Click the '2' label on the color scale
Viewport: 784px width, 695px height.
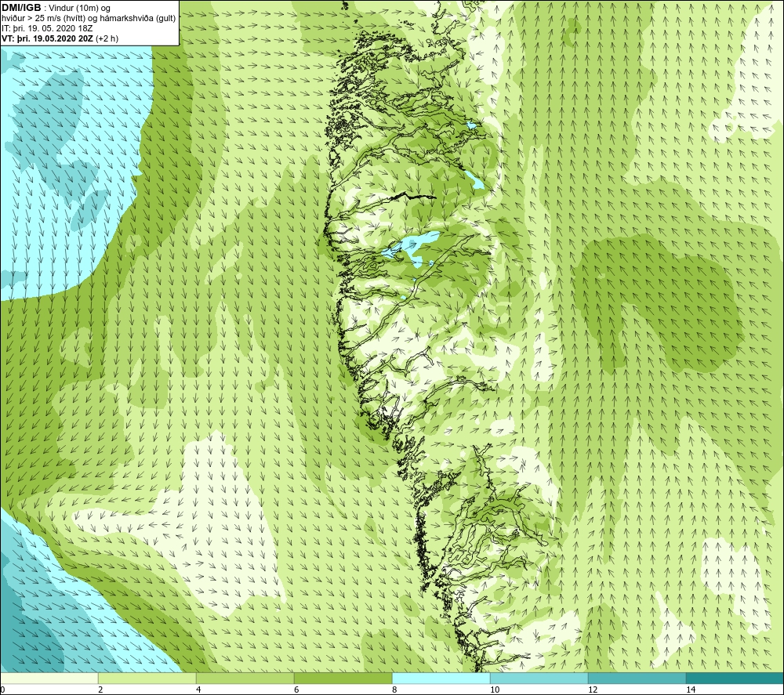pos(100,690)
